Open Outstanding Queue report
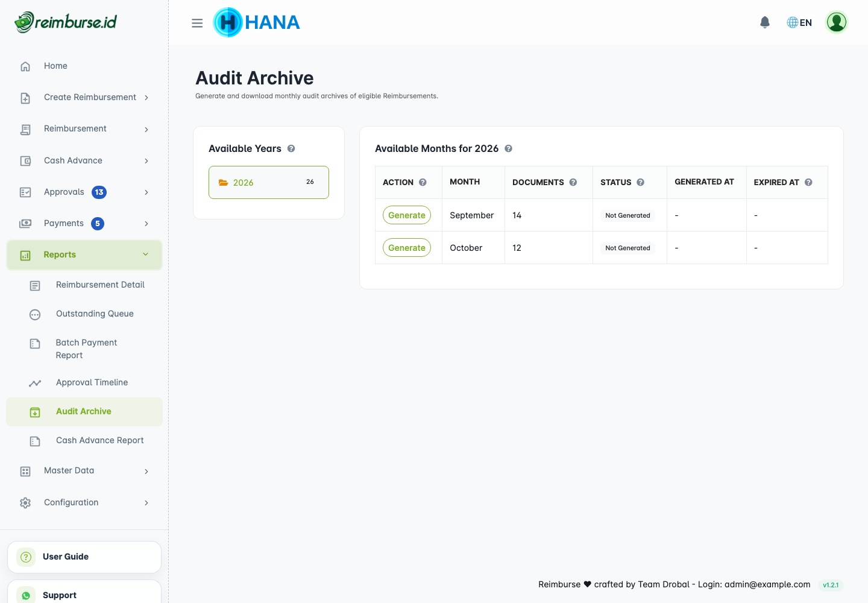The height and width of the screenshot is (603, 868). 84,314
